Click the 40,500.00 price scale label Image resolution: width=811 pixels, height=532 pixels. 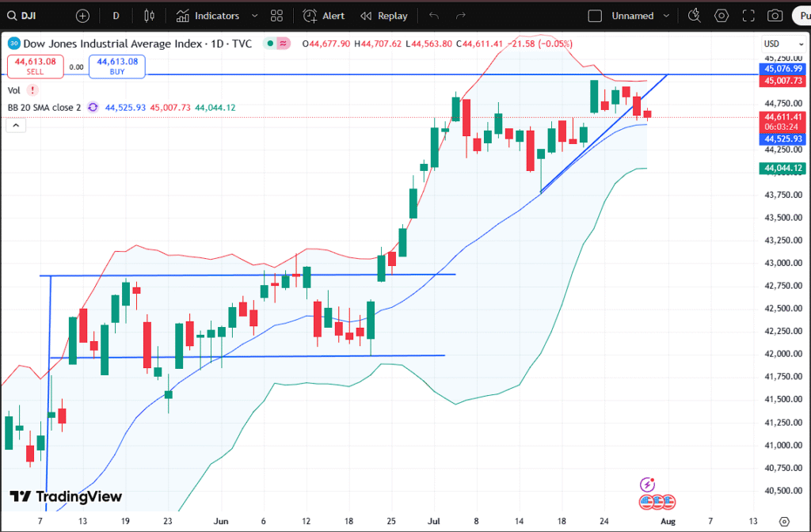tap(783, 491)
